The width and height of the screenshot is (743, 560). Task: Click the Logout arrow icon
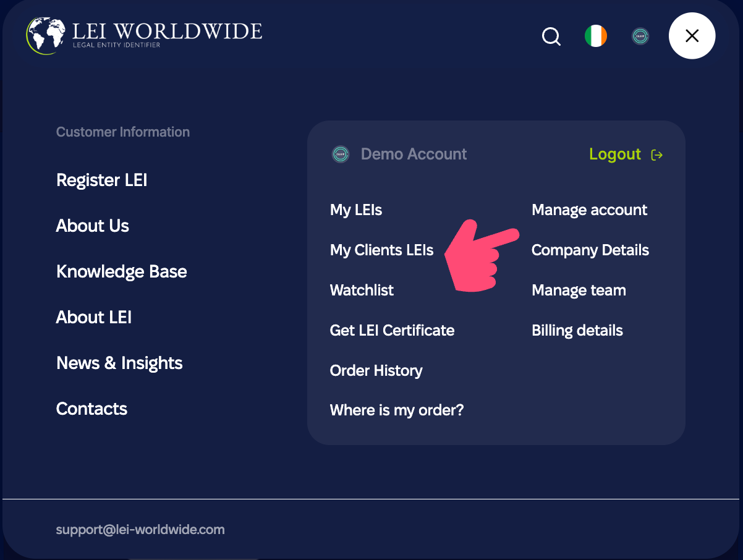point(657,155)
